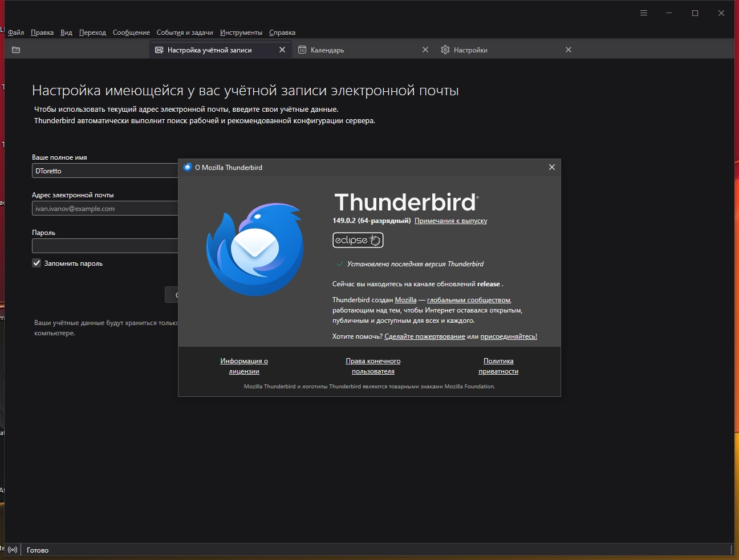Click the Thunderbird logo in the About dialog
The height and width of the screenshot is (560, 739).
[255, 249]
